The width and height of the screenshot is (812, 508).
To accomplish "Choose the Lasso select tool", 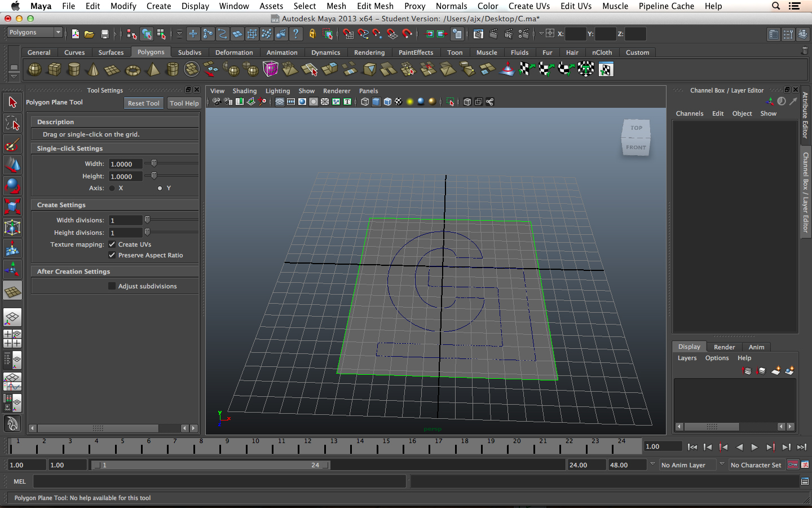I will 12,123.
